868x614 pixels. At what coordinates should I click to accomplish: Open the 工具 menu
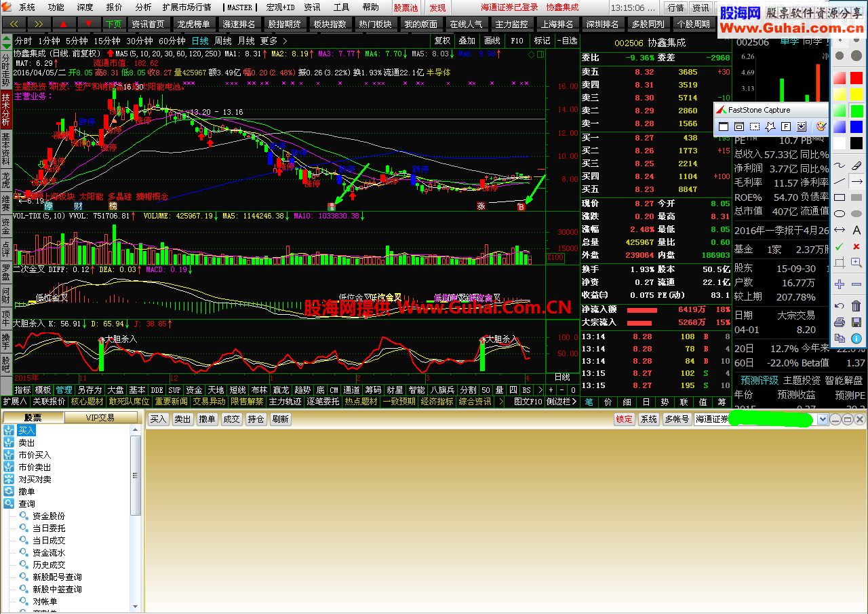[x=341, y=7]
